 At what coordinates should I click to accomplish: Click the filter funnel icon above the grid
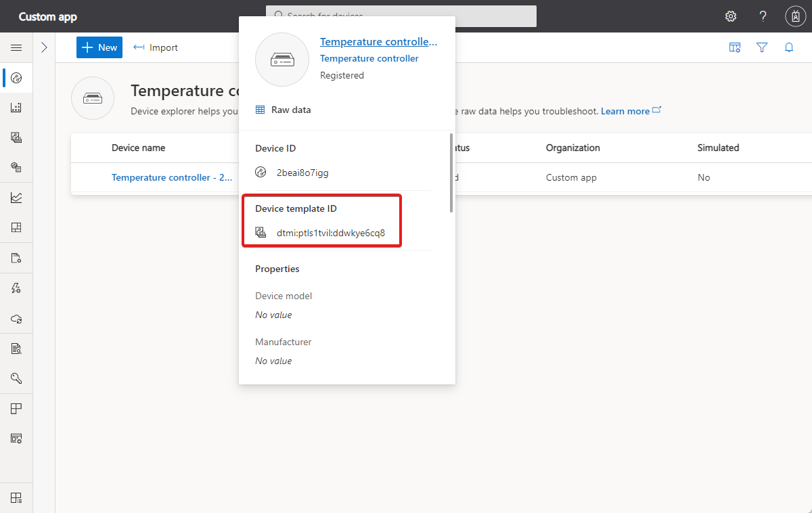[762, 47]
